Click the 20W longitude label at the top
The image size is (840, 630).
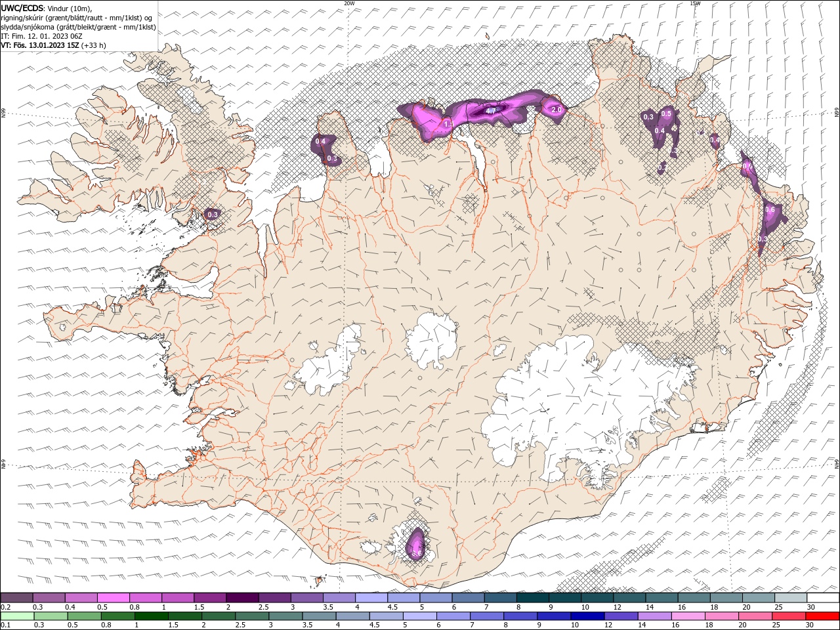click(x=349, y=3)
